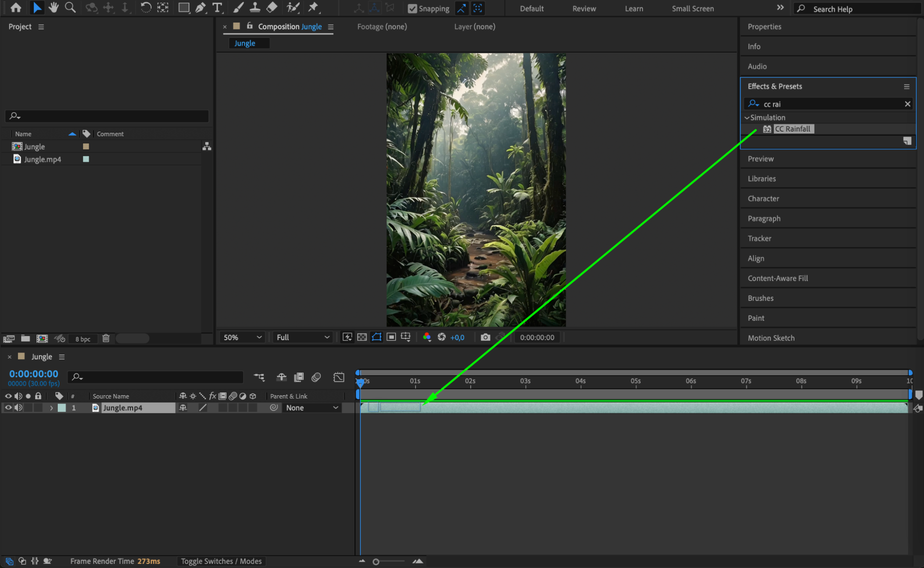This screenshot has height=568, width=924.
Task: Clear the cc rai effects search
Action: (907, 104)
